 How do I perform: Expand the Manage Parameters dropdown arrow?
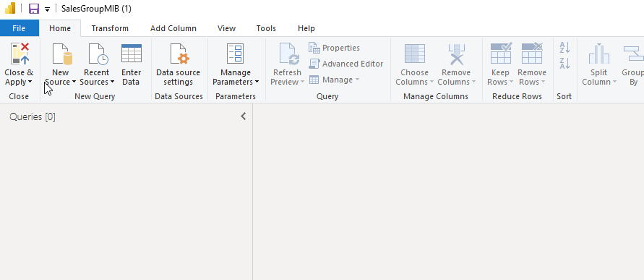[257, 82]
